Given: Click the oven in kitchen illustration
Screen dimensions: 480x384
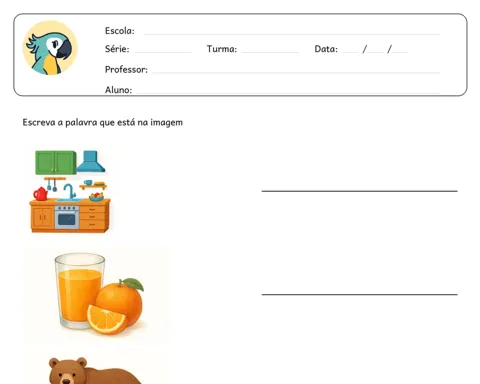Looking at the screenshot, I should [67, 217].
